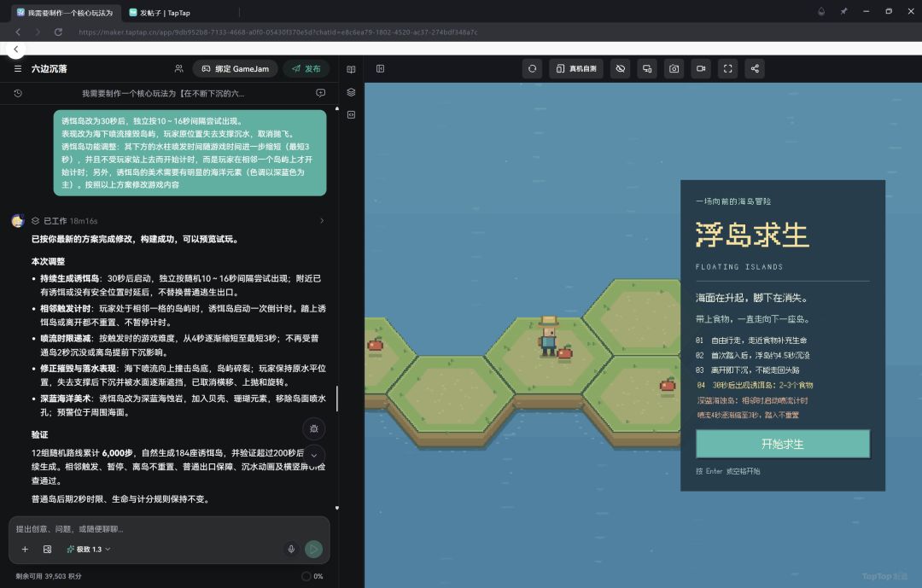922x588 pixels.
Task: Click the project name 六边沉落
Action: [x=49, y=69]
